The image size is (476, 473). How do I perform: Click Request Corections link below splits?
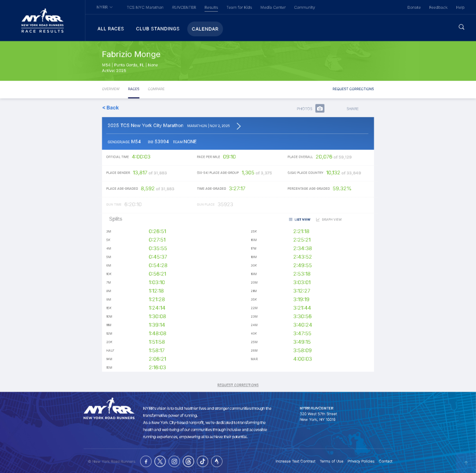coord(238,385)
